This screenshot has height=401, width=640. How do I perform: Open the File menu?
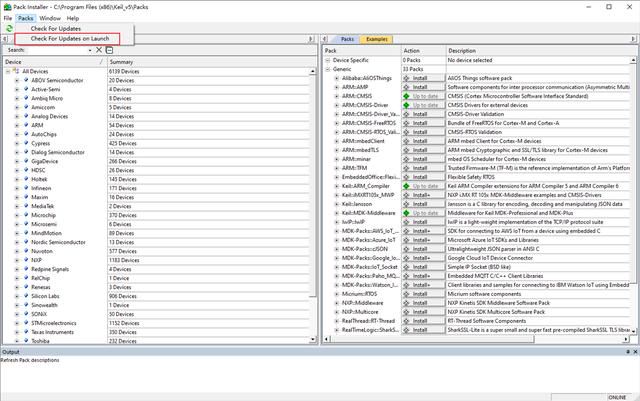coord(8,18)
